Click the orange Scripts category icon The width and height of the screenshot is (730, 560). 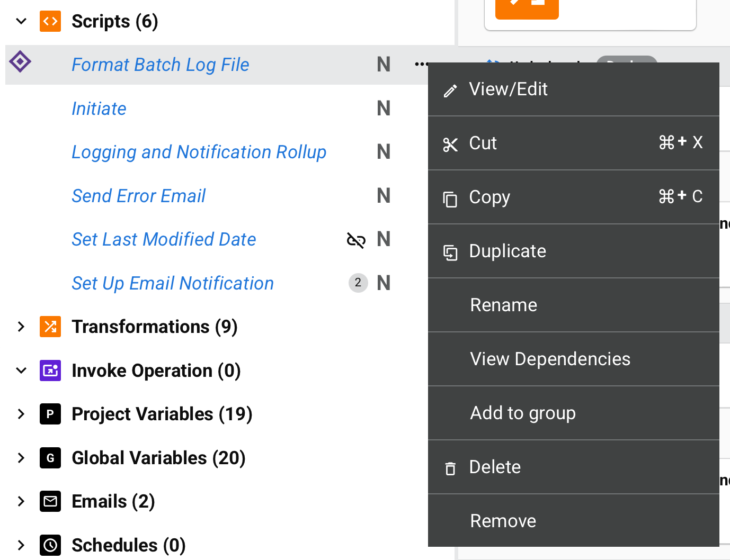[x=50, y=21]
